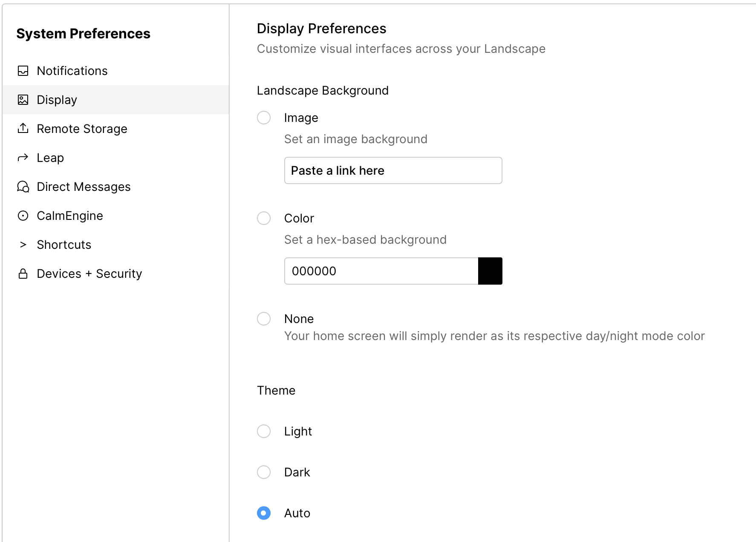Screen dimensions: 756x542
Task: Choose the Dark theme option
Action: point(264,472)
